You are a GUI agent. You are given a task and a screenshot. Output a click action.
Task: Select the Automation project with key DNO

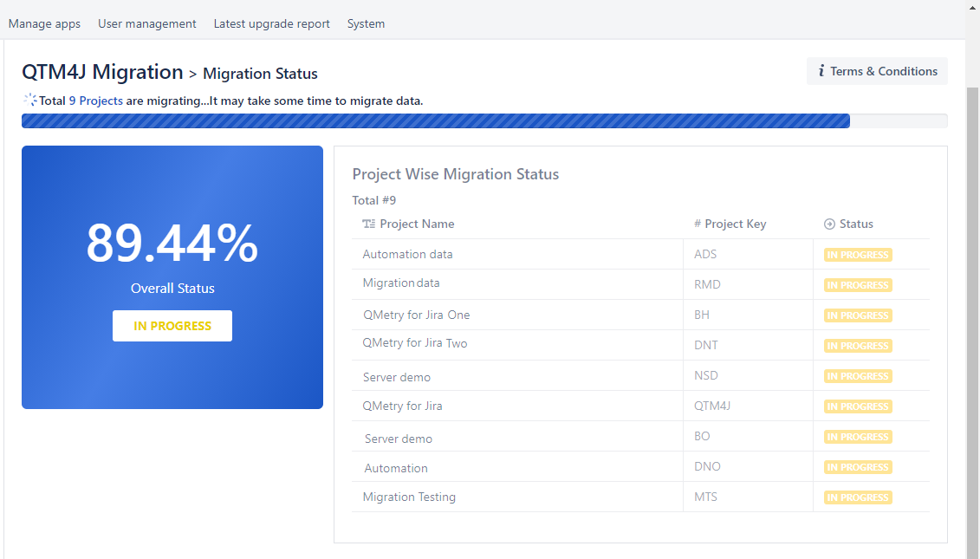[x=396, y=468]
